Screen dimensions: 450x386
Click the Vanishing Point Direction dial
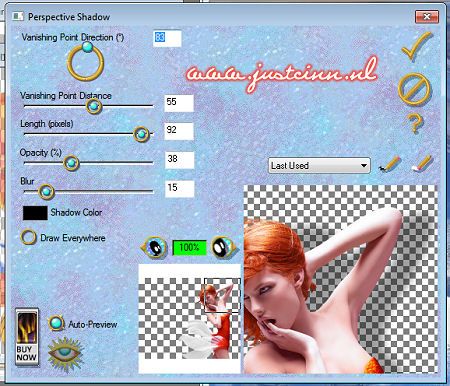pyautogui.click(x=86, y=62)
